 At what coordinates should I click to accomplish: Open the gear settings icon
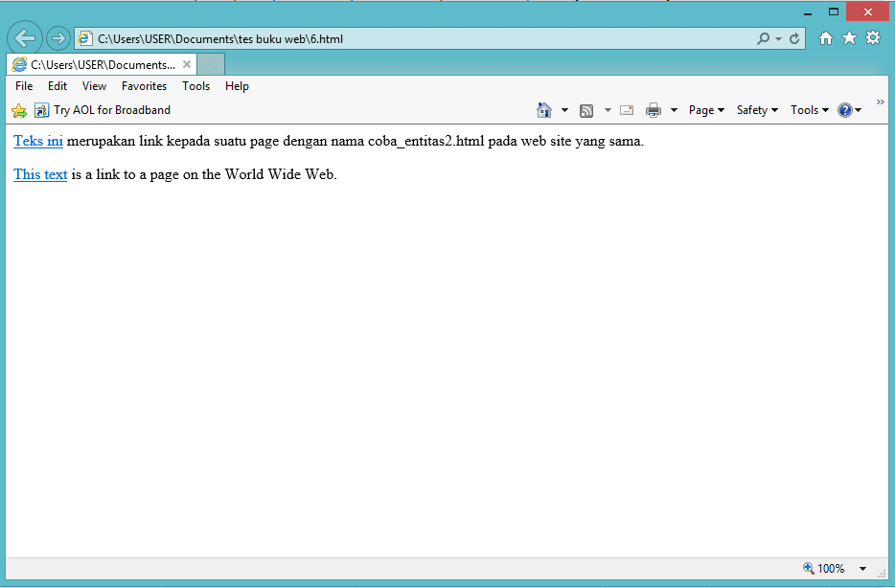click(x=873, y=38)
